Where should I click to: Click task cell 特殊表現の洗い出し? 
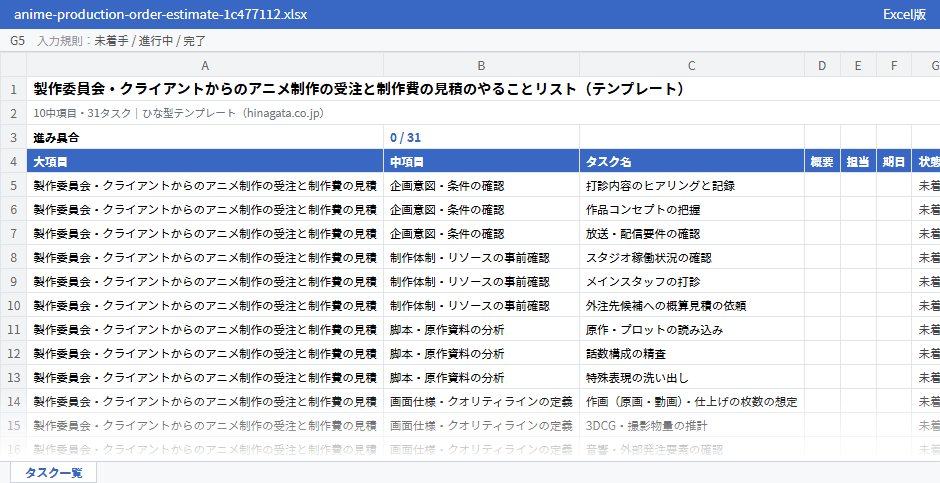[692, 377]
